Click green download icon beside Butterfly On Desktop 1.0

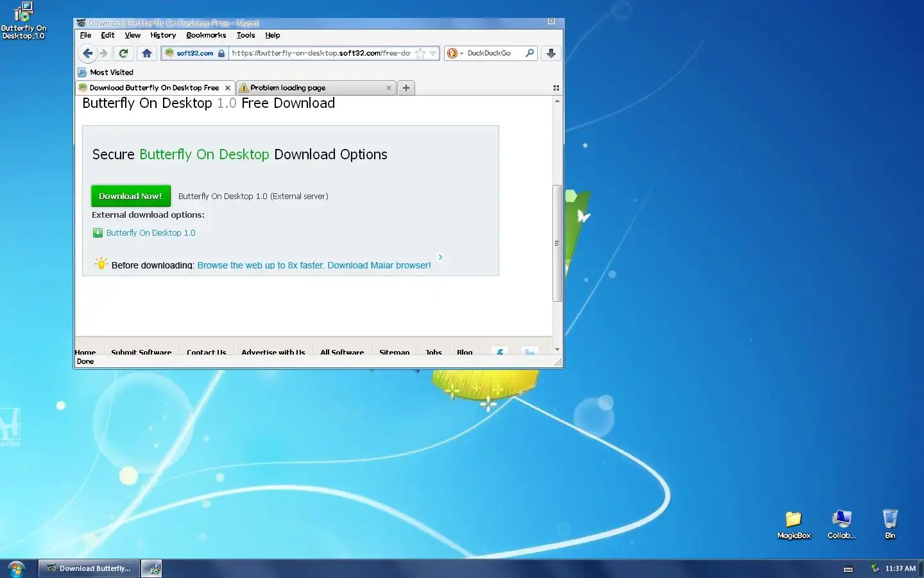coord(98,233)
